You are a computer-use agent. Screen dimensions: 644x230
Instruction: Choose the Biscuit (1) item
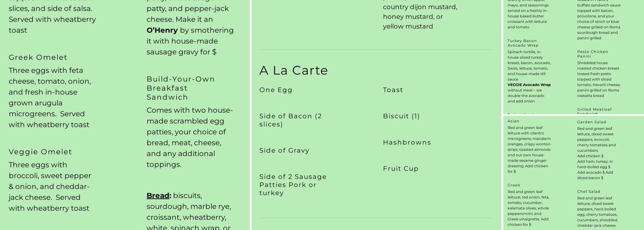click(x=401, y=116)
